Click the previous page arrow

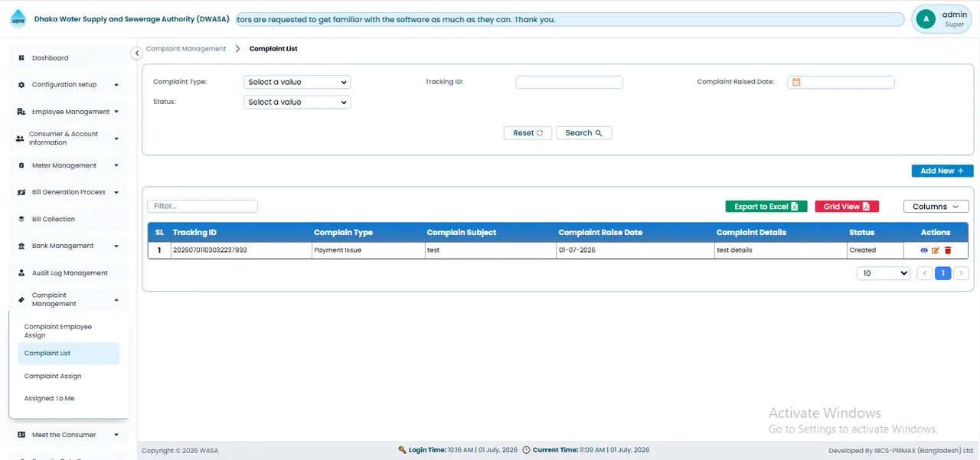point(924,273)
